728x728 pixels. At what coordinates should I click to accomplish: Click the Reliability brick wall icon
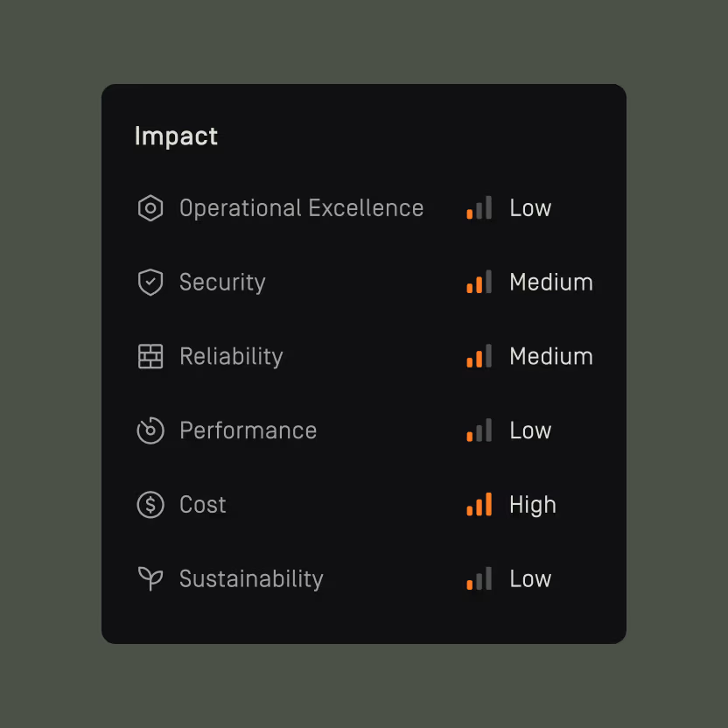[x=150, y=356]
